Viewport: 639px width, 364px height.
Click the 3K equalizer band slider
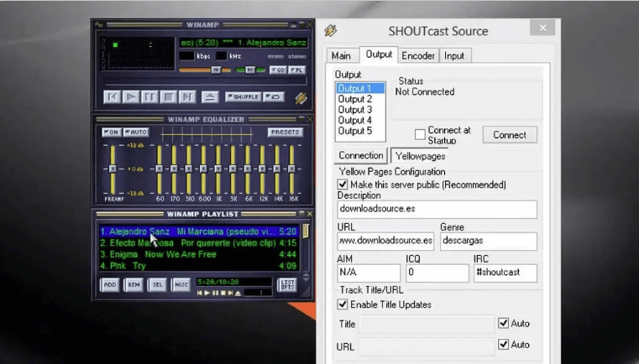pos(233,169)
